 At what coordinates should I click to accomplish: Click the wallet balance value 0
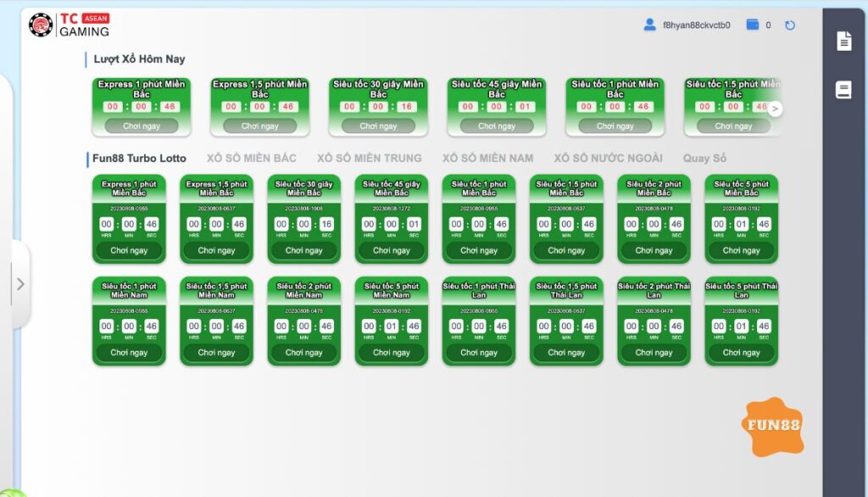tap(768, 25)
